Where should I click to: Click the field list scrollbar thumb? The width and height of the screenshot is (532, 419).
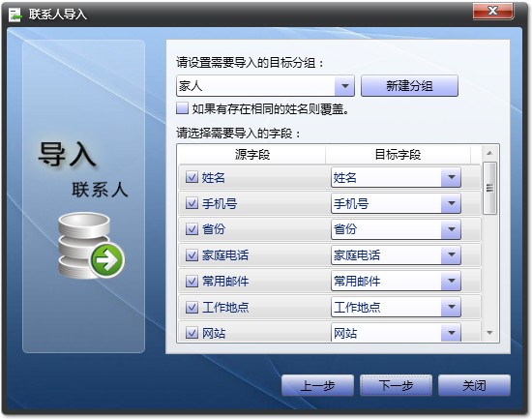point(489,188)
